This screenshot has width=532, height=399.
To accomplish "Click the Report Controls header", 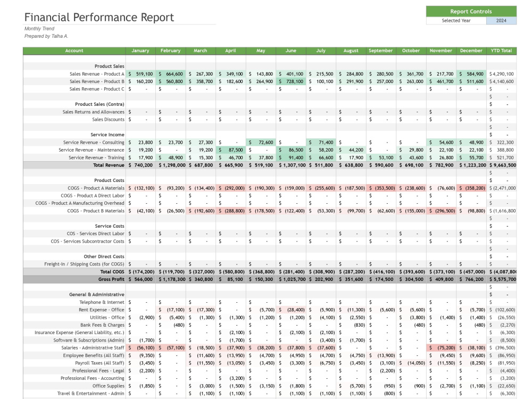I will tap(471, 11).
